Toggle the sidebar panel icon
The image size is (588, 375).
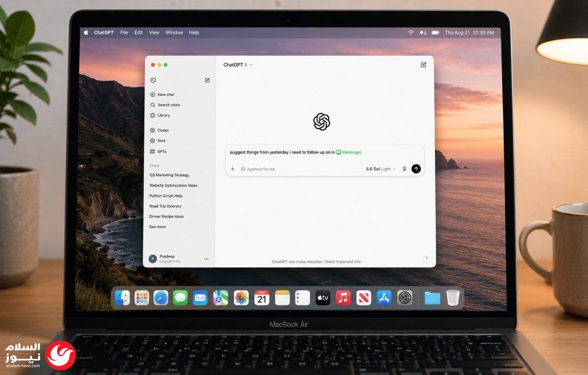[153, 80]
